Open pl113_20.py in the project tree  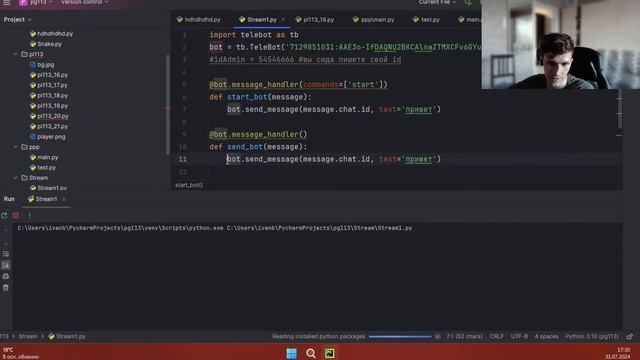(x=49, y=116)
